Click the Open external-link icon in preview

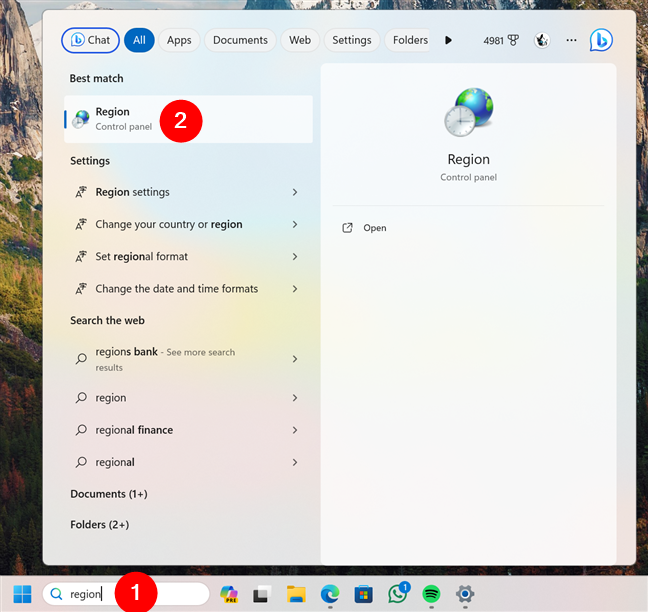(x=348, y=228)
